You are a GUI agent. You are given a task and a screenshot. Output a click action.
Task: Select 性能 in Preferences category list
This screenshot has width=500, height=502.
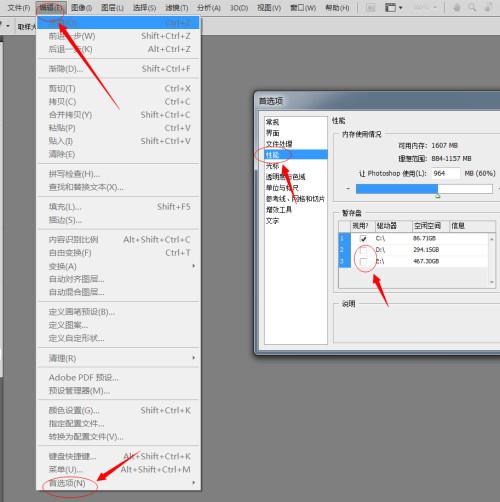(296, 155)
